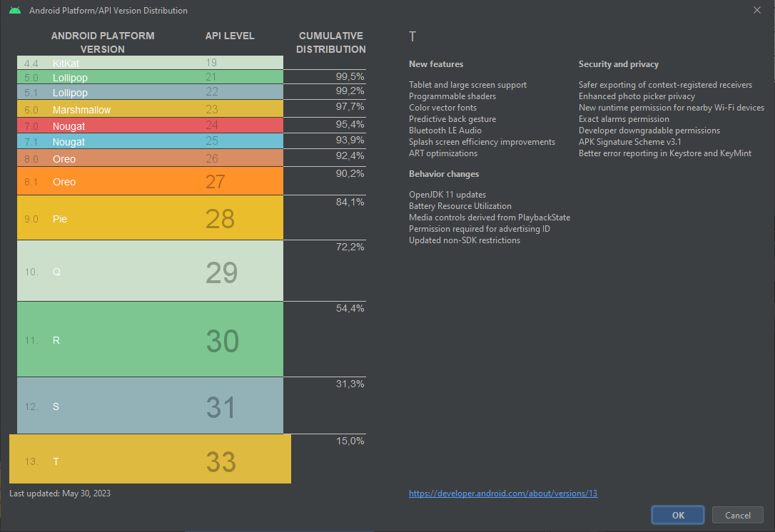Select the KitKat 4.4 API 19 bar
775x532 pixels.
pyautogui.click(x=150, y=63)
